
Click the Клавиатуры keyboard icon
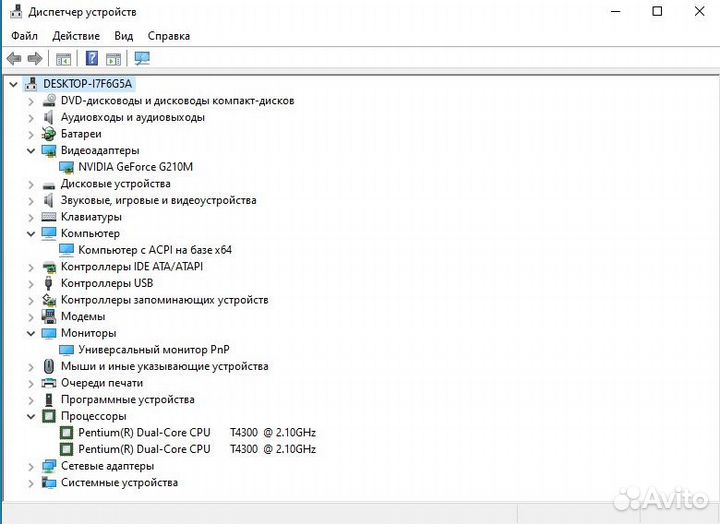click(49, 217)
